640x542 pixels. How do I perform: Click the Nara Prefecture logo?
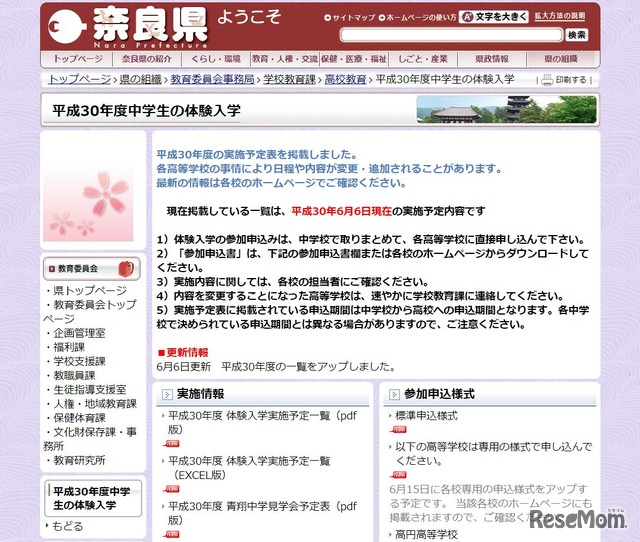pos(127,27)
